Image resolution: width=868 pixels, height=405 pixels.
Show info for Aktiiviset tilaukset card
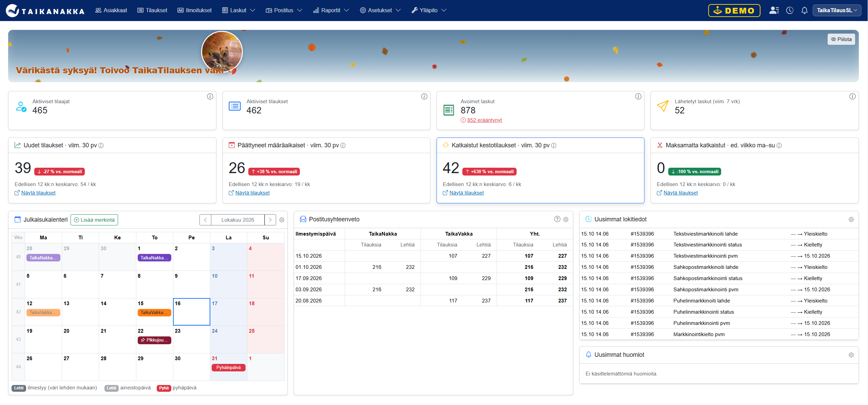point(424,96)
